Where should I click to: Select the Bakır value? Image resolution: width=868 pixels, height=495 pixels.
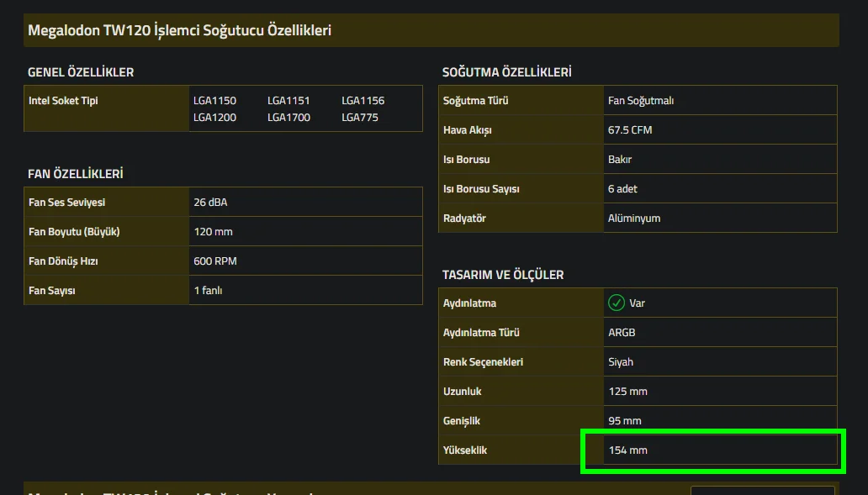(619, 160)
